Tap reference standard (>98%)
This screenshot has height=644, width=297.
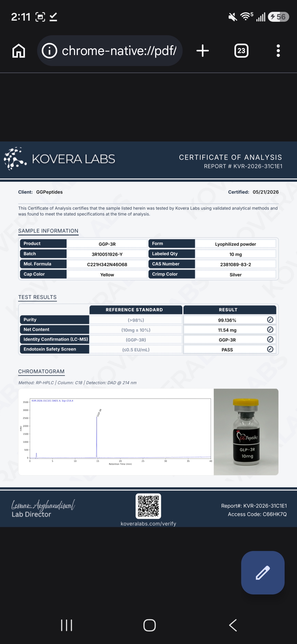(x=136, y=320)
